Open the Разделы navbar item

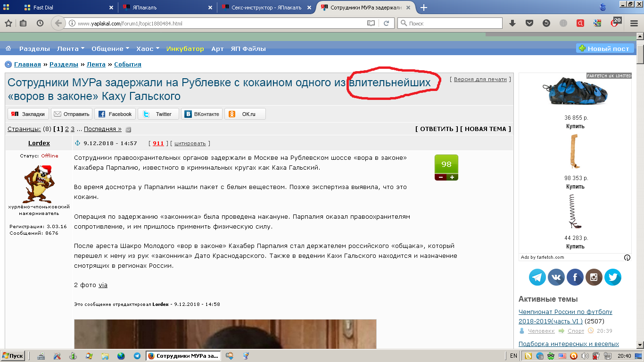(x=34, y=49)
